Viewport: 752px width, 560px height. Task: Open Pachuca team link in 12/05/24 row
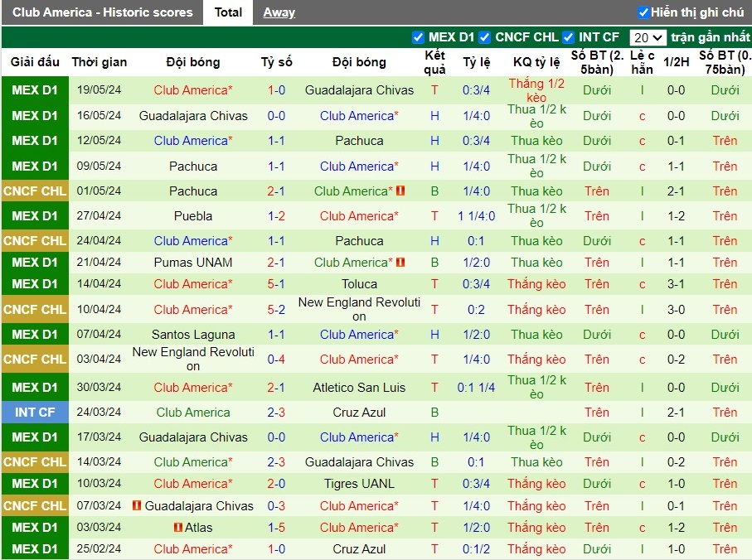[x=359, y=140]
